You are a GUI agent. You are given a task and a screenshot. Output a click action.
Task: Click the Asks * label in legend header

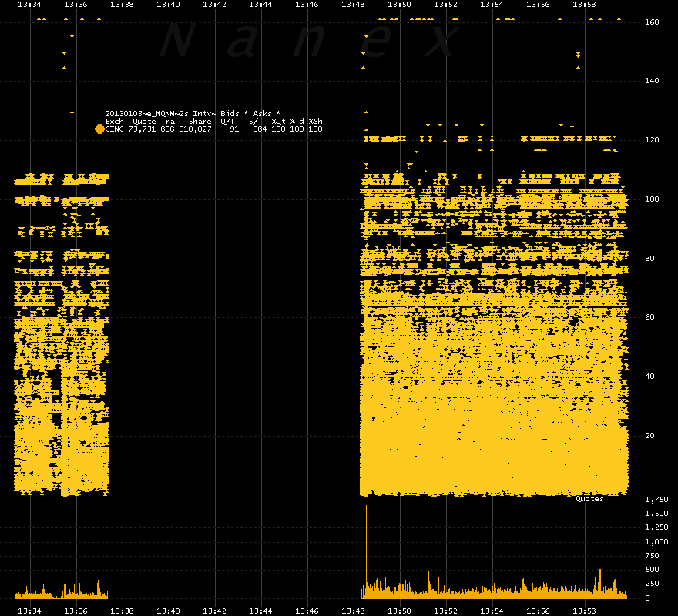click(267, 114)
